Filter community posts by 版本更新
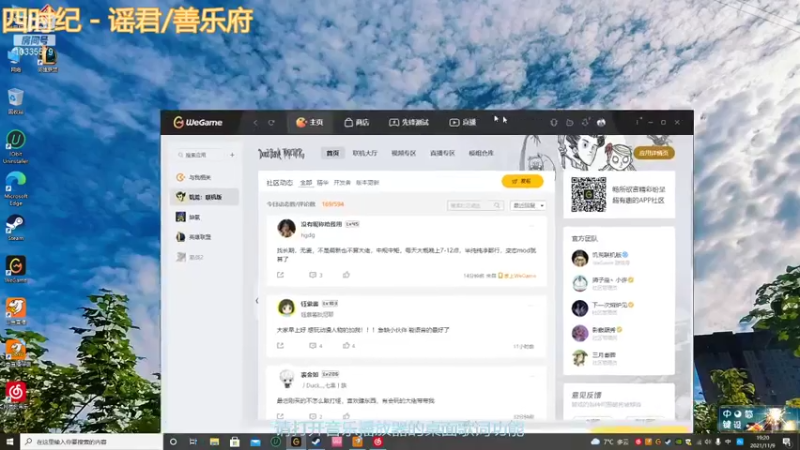800x450 pixels. (367, 183)
